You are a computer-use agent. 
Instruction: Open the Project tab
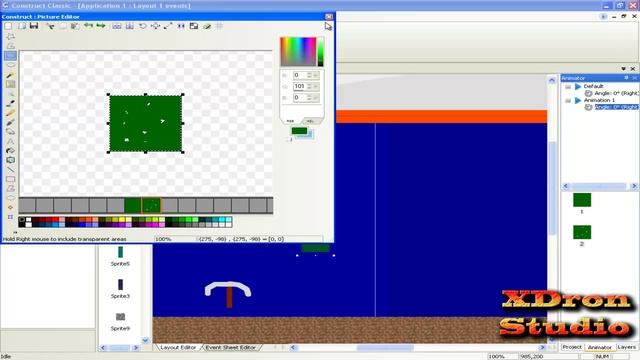572,347
